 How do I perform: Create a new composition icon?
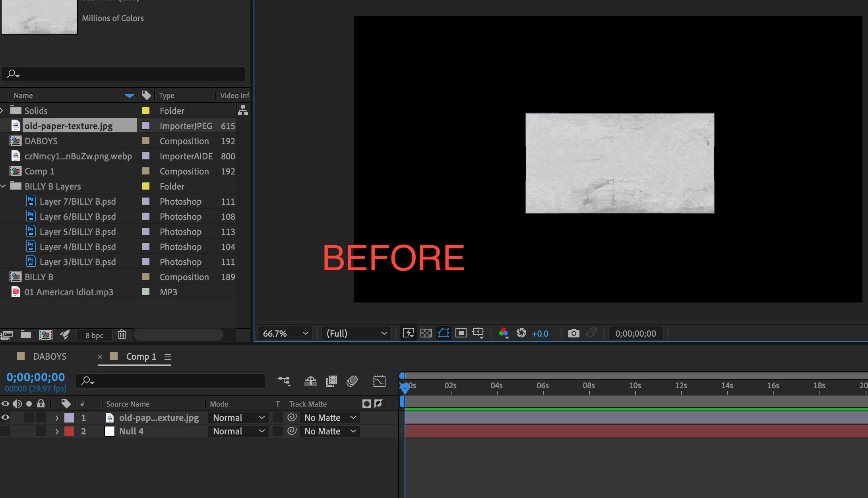45,335
